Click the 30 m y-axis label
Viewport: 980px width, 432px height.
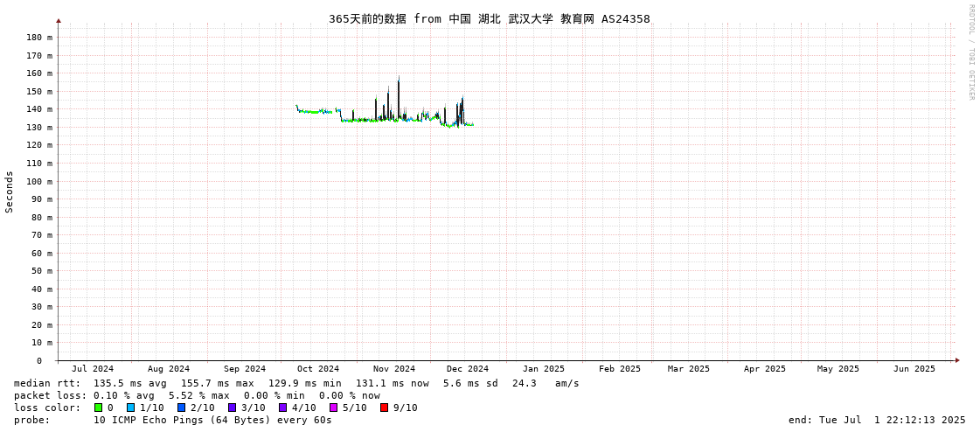[42, 307]
